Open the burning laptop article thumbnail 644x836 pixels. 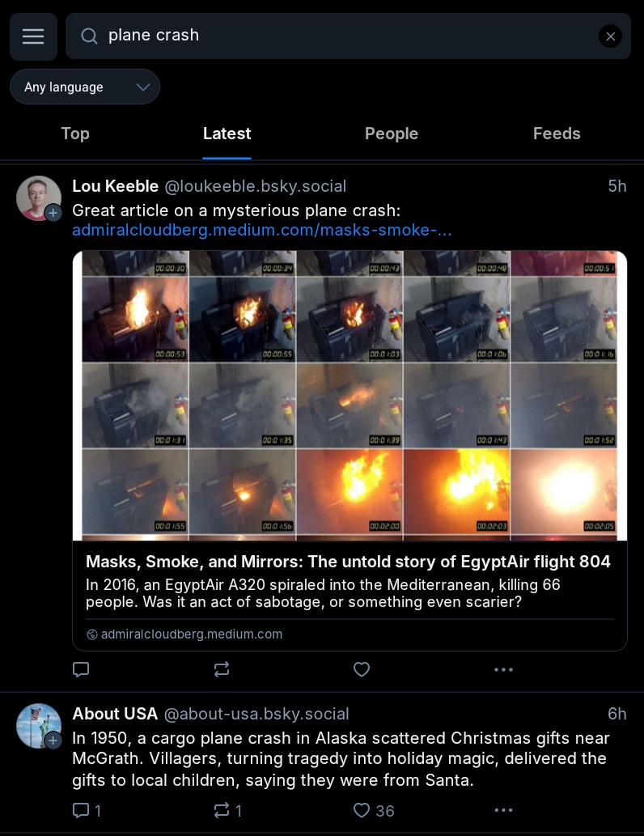pyautogui.click(x=350, y=395)
